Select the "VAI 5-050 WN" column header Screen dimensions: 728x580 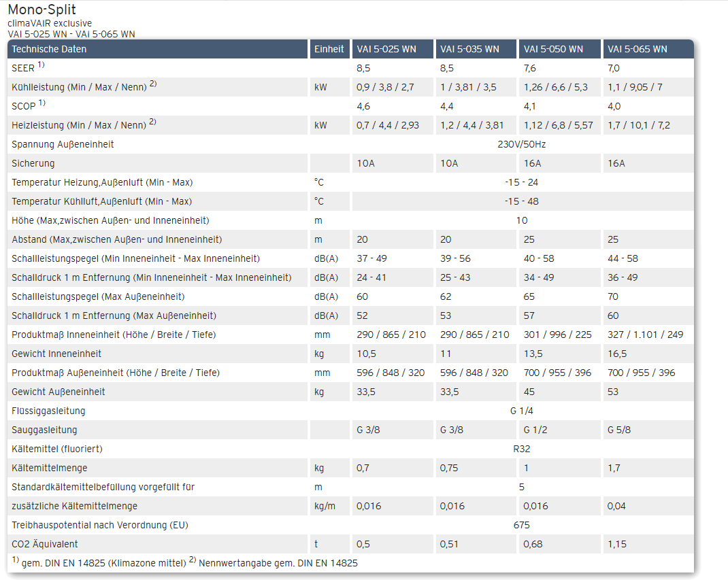553,49
